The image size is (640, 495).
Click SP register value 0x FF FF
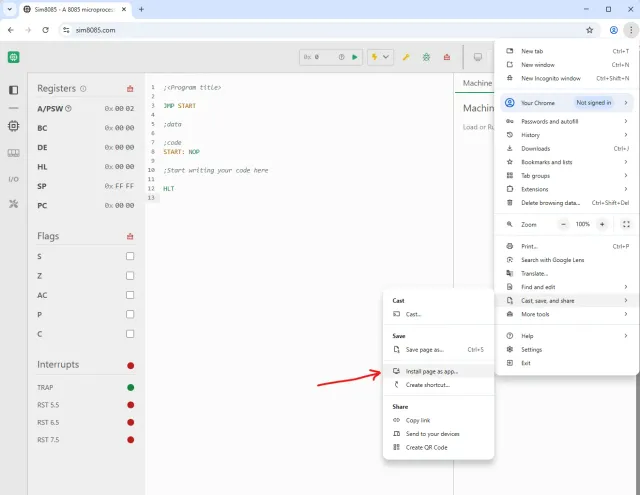tap(119, 186)
